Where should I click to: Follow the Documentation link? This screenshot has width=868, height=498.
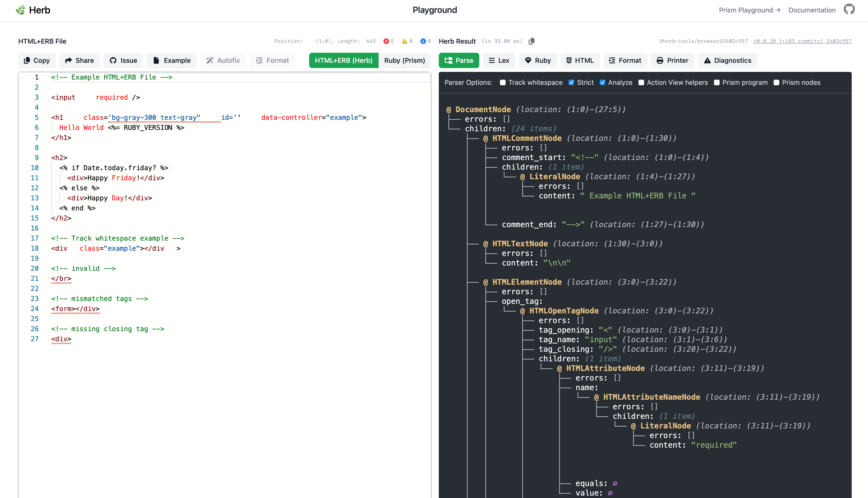pyautogui.click(x=812, y=10)
